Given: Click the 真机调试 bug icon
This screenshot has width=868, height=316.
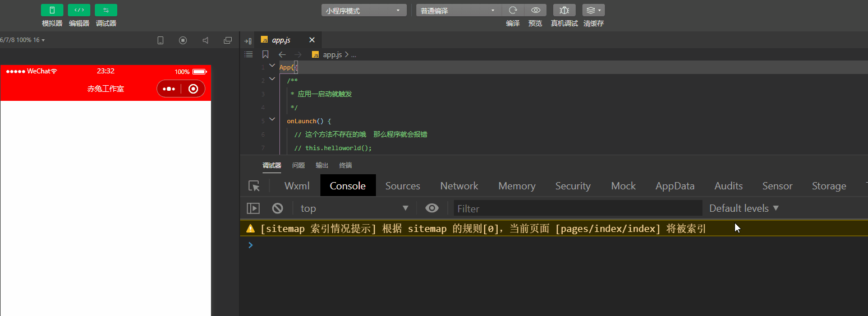Looking at the screenshot, I should pos(564,10).
